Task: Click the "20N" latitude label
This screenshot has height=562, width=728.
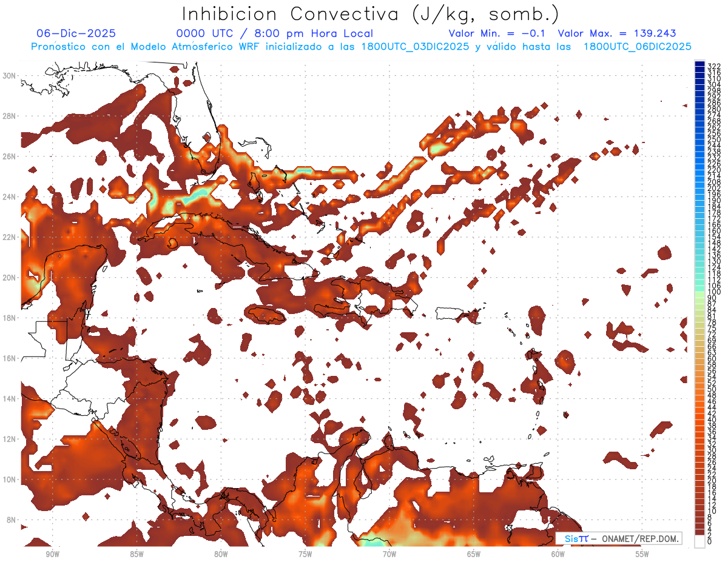Action: pyautogui.click(x=10, y=278)
